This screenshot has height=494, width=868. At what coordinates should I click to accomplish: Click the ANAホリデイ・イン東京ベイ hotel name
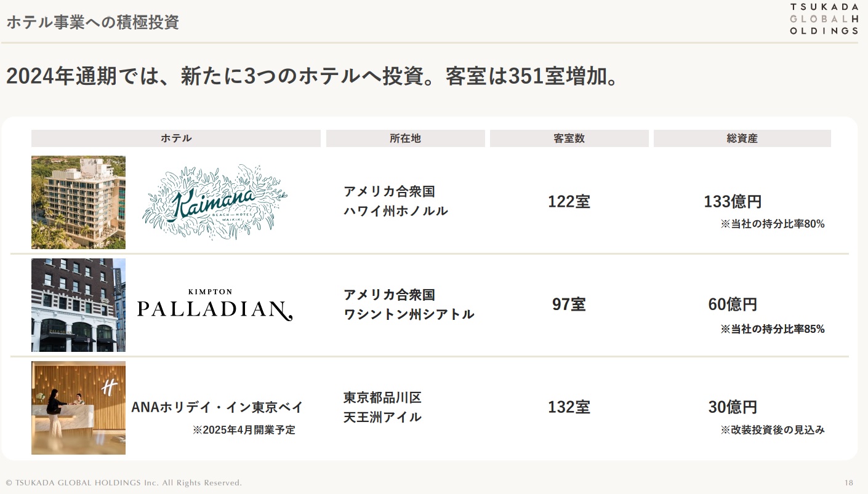(x=217, y=407)
